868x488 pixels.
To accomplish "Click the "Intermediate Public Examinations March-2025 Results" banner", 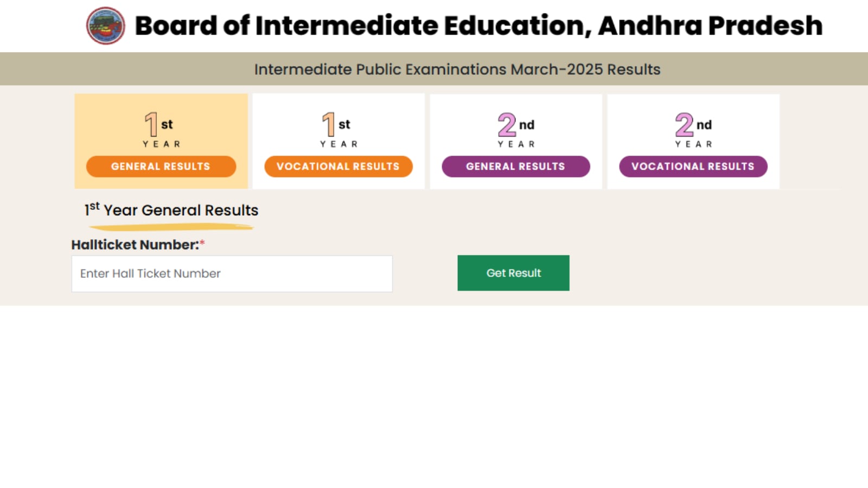I will (457, 69).
